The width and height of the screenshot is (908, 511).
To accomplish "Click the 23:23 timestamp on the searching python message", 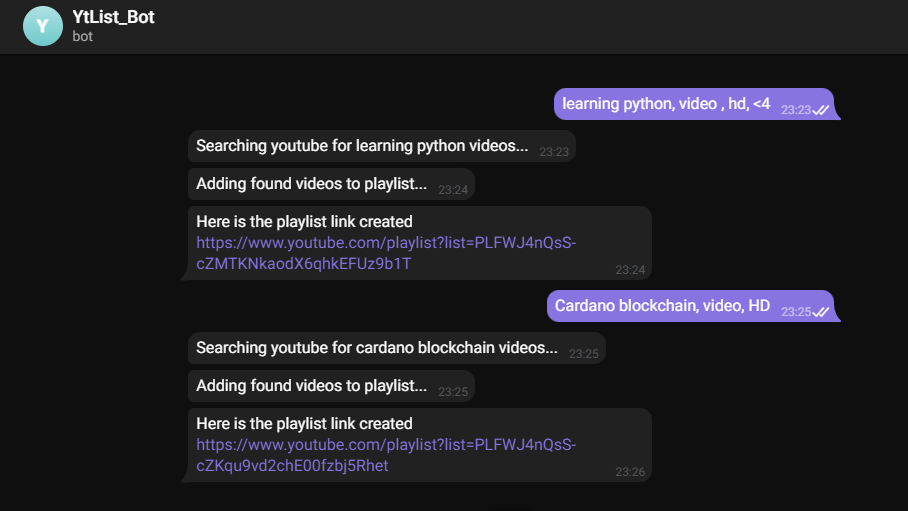I will (554, 152).
